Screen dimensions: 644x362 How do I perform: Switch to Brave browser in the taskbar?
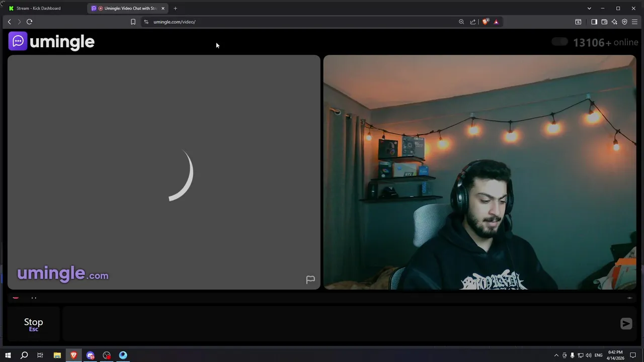point(73,355)
